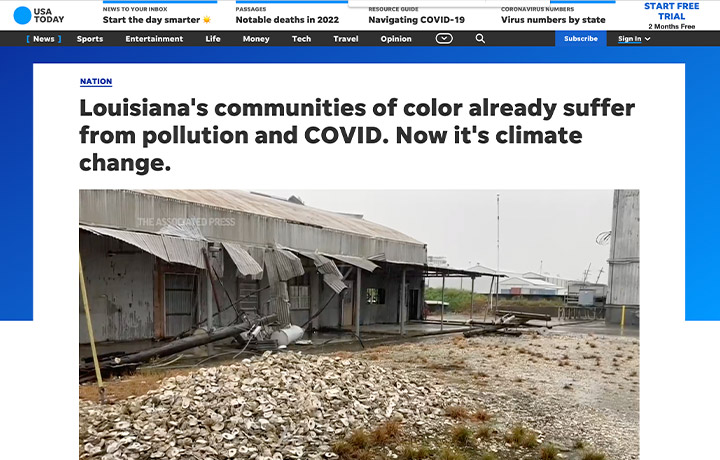
Task: Select the News nav item
Action: coord(44,39)
